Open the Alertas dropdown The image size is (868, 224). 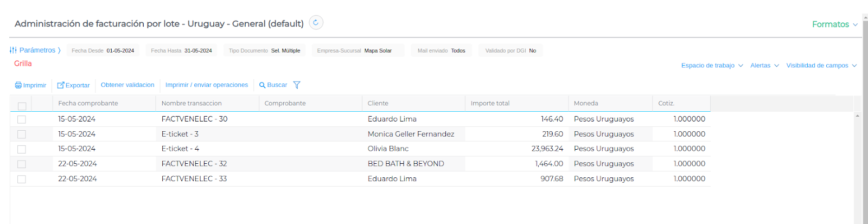click(764, 66)
